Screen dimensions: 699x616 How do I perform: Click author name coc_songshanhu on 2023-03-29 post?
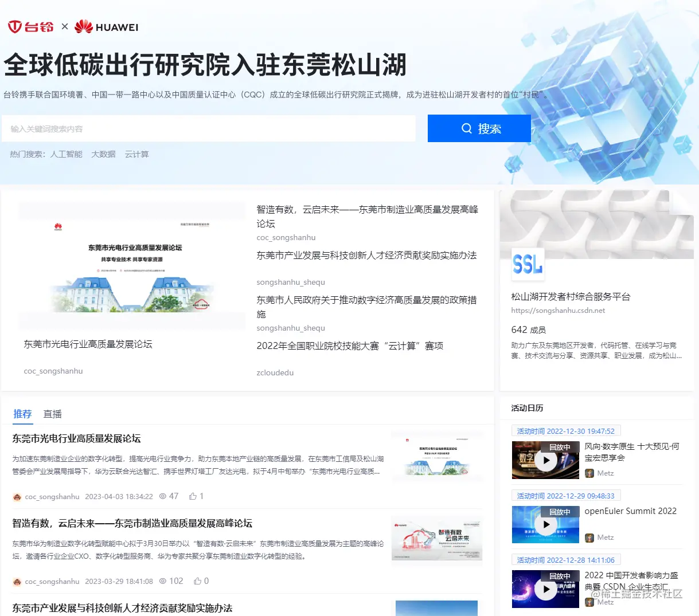pyautogui.click(x=52, y=582)
